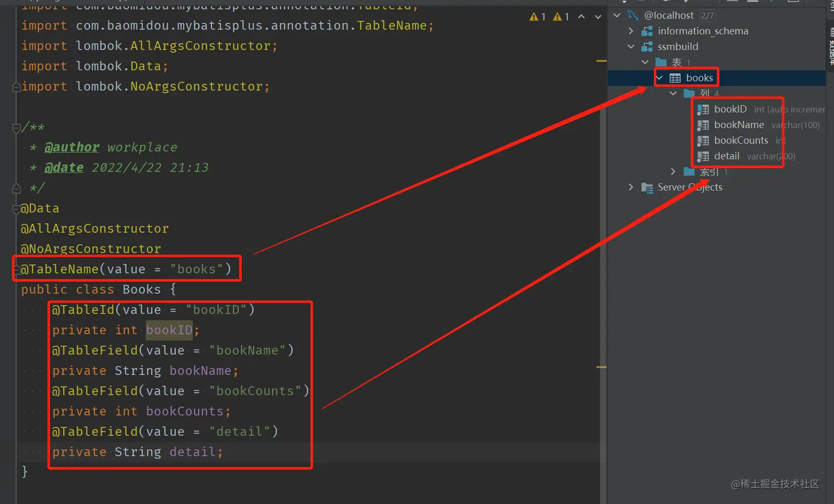
Task: Click the Books class name
Action: click(142, 289)
